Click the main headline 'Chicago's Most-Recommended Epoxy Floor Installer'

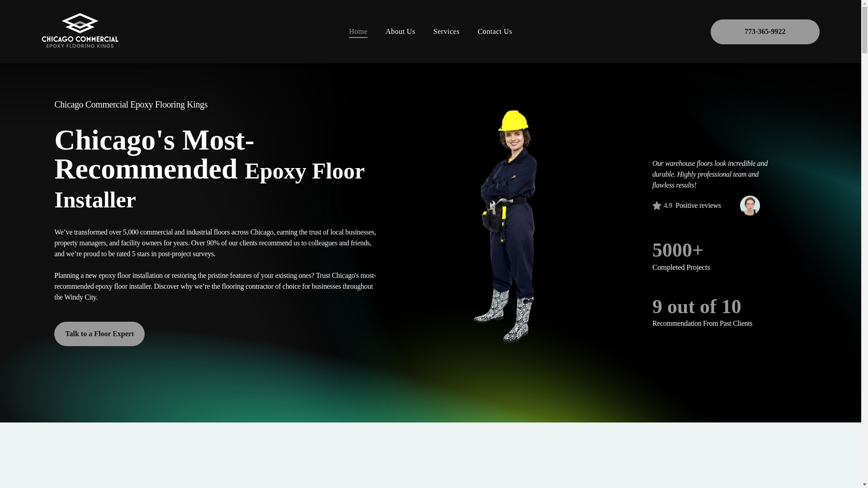click(x=209, y=169)
